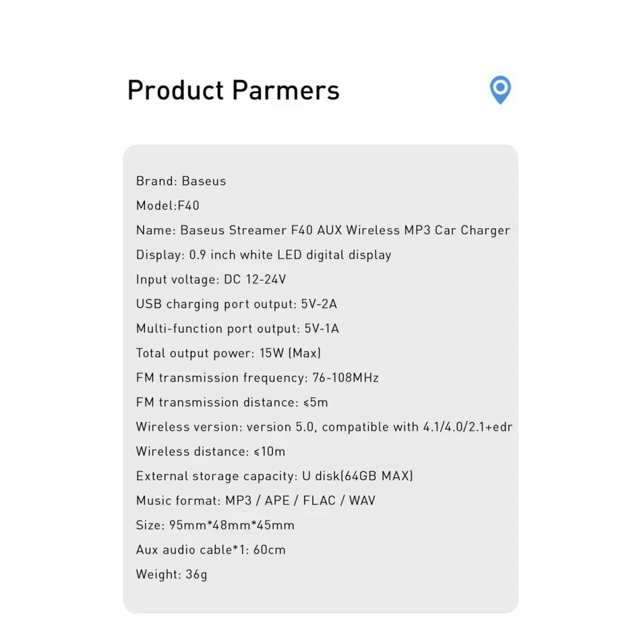Click the Weight: 36g line
The width and height of the screenshot is (644, 644).
(172, 575)
